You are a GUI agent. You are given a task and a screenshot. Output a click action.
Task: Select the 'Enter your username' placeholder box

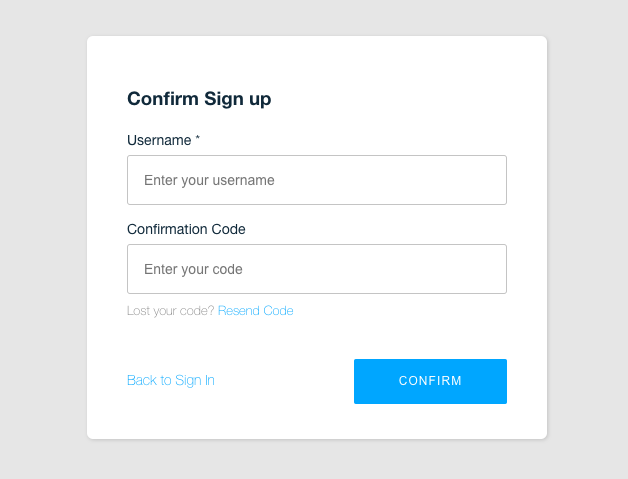pyautogui.click(x=316, y=180)
